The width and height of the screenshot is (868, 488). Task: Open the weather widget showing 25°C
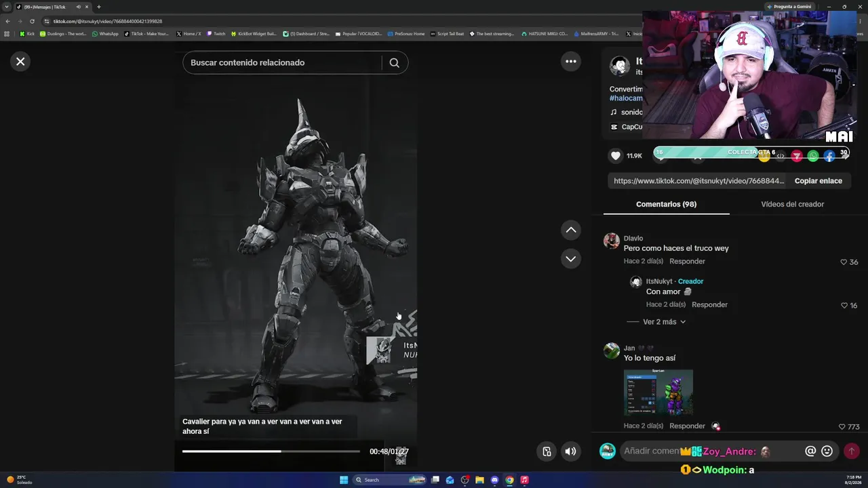19,480
